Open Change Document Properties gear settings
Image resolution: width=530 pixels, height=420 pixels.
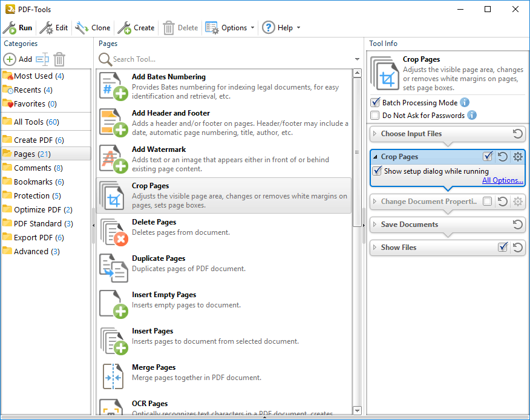518,202
